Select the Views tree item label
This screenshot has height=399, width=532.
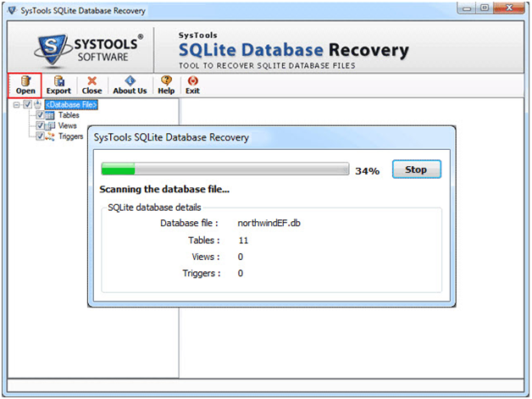[x=68, y=125]
